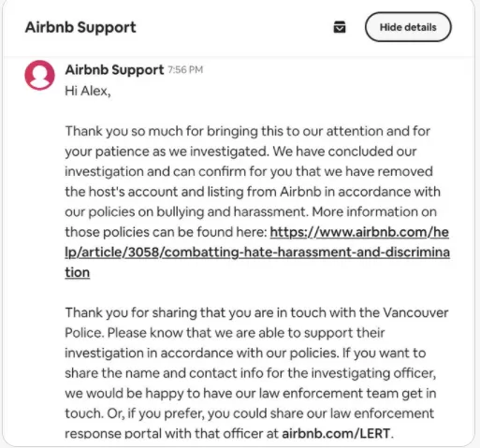
Task: Click the line starting 'Thank you so much'
Action: coord(248,131)
